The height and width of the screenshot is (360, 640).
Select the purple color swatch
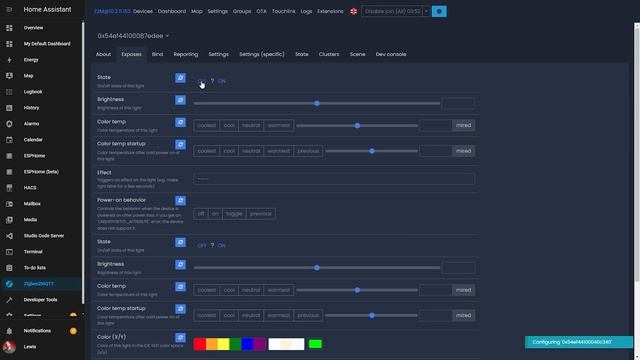[260, 344]
